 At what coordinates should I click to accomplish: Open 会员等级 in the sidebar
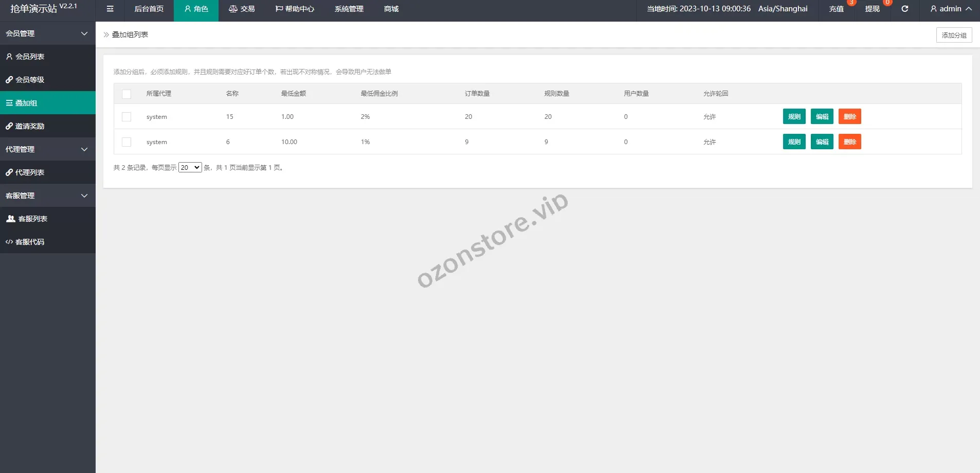click(x=30, y=80)
